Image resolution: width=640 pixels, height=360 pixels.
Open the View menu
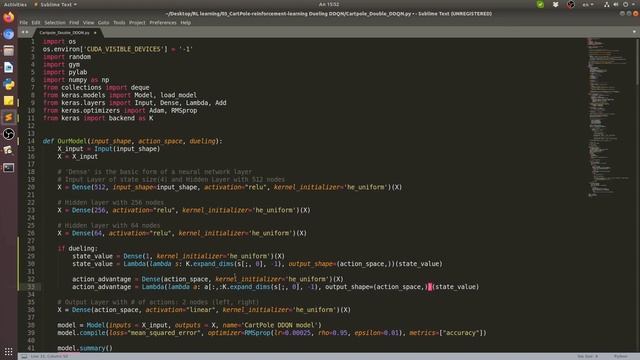tap(88, 22)
